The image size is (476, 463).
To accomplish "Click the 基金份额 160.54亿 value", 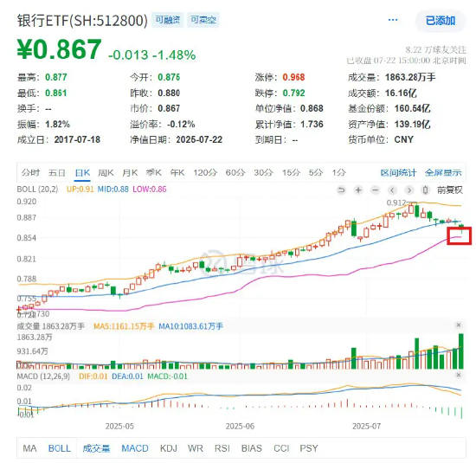I will (412, 108).
